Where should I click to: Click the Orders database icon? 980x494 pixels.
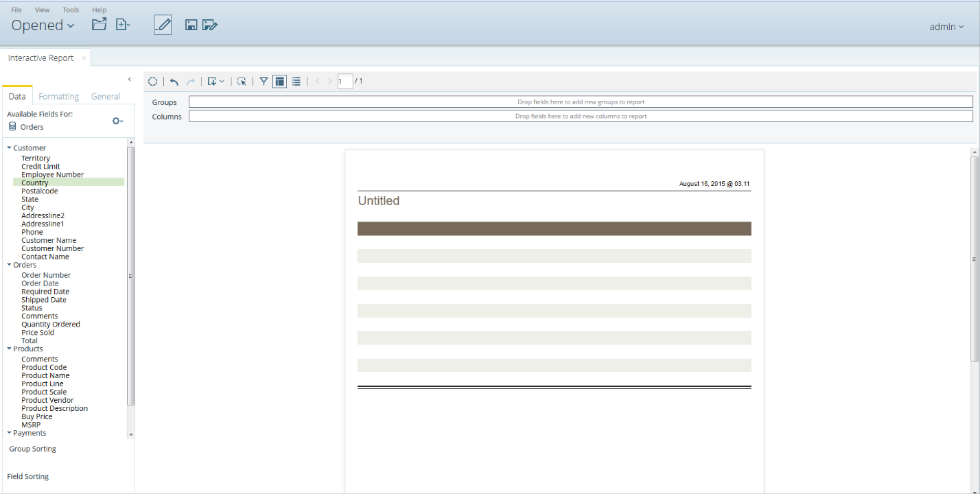[12, 127]
